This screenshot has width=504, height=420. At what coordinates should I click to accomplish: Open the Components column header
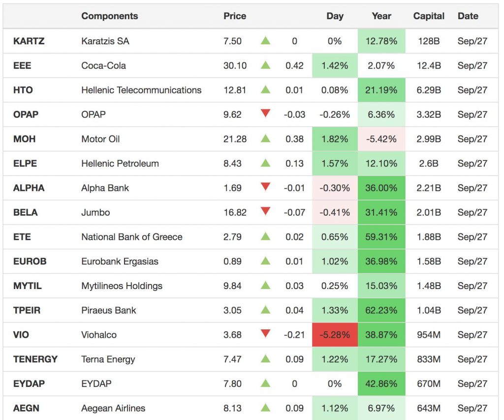coord(110,16)
